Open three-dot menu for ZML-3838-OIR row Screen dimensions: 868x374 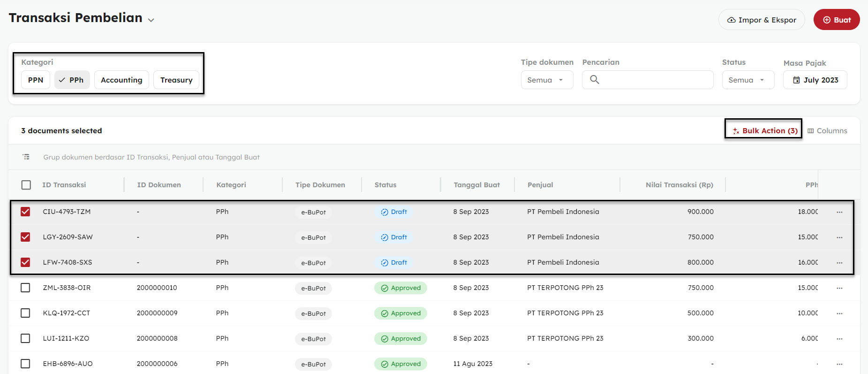tap(839, 288)
